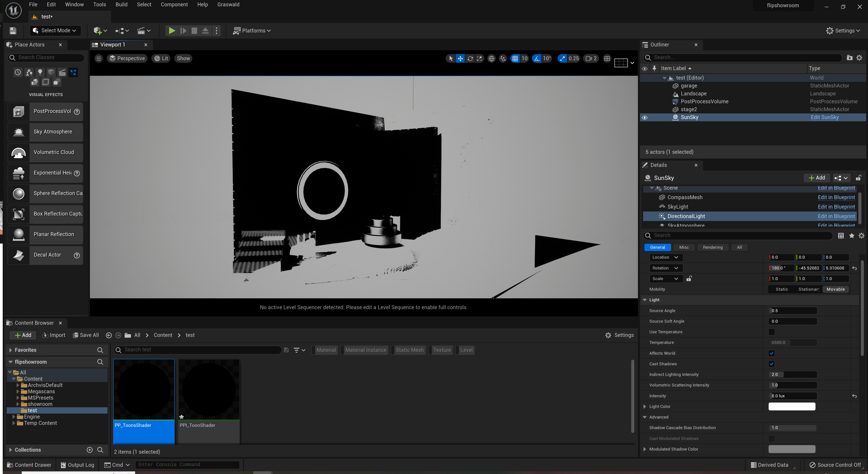This screenshot has width=868, height=474.
Task: Toggle grid snapping icon in viewport toolbar
Action: click(515, 58)
